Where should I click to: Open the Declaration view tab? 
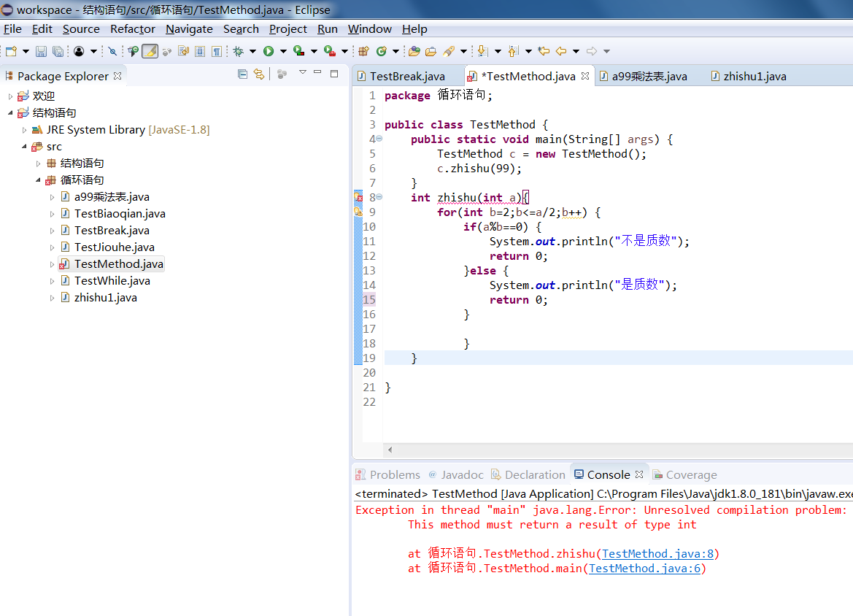pos(528,474)
